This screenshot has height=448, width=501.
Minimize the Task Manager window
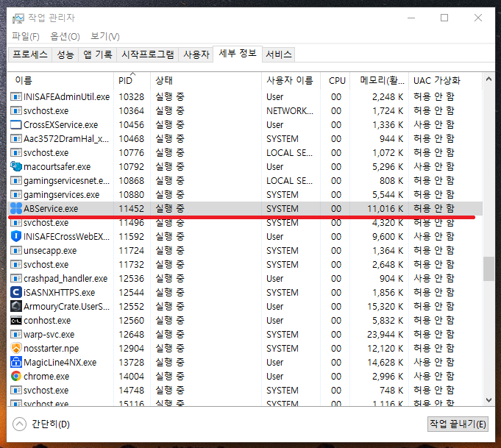411,18
